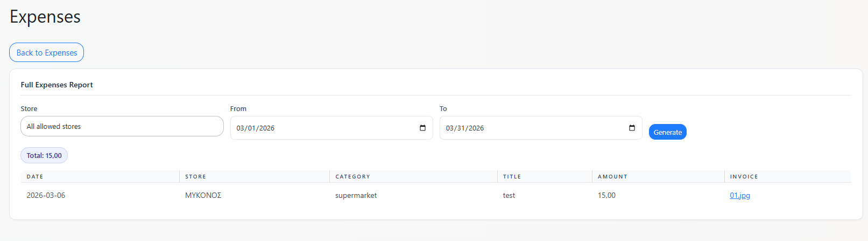Click the Title column header
This screenshot has height=241, width=868.
(x=512, y=176)
